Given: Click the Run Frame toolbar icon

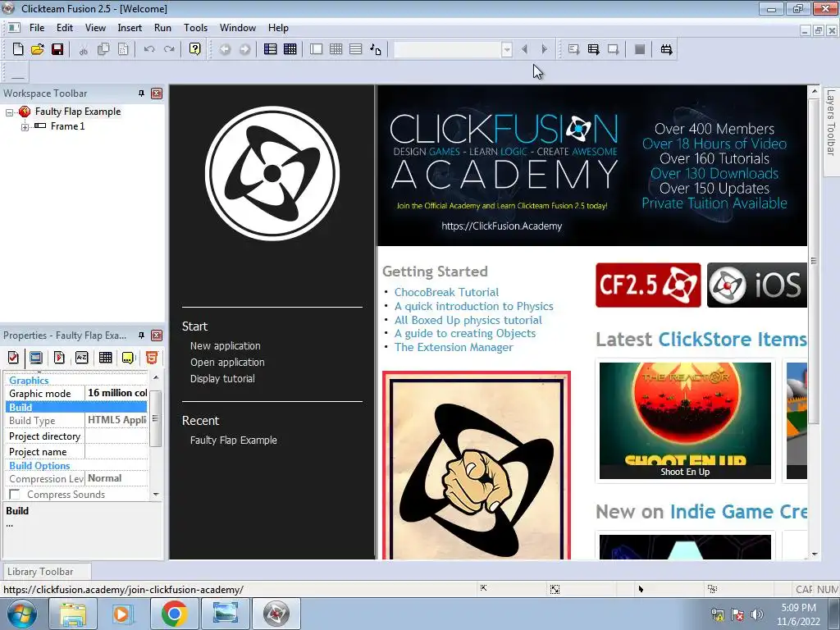Looking at the screenshot, I should coord(614,49).
